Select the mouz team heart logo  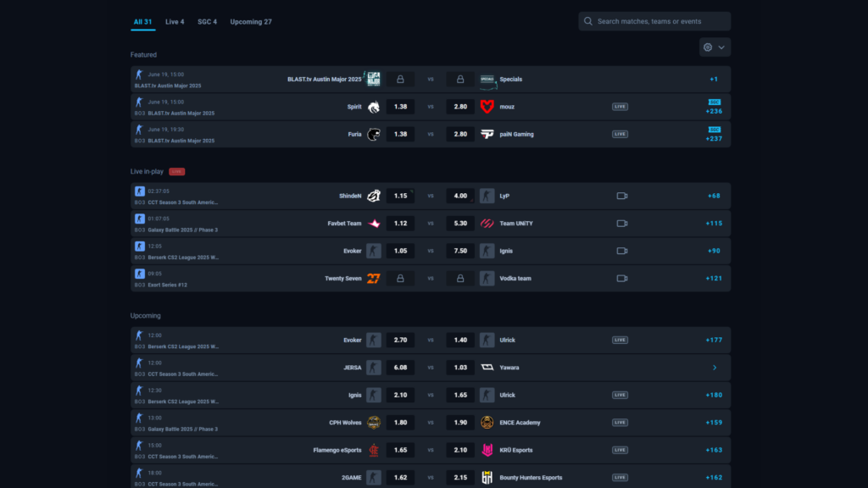click(486, 106)
